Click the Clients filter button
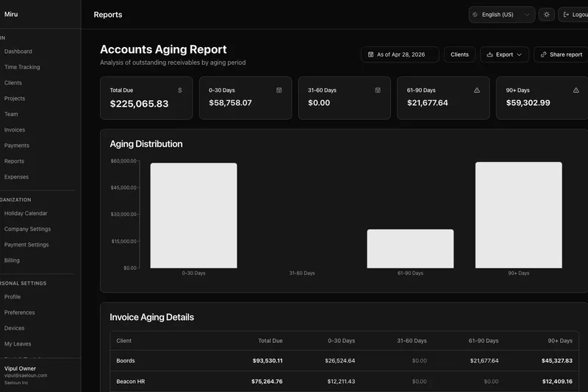Image resolution: width=588 pixels, height=392 pixels. pyautogui.click(x=459, y=54)
